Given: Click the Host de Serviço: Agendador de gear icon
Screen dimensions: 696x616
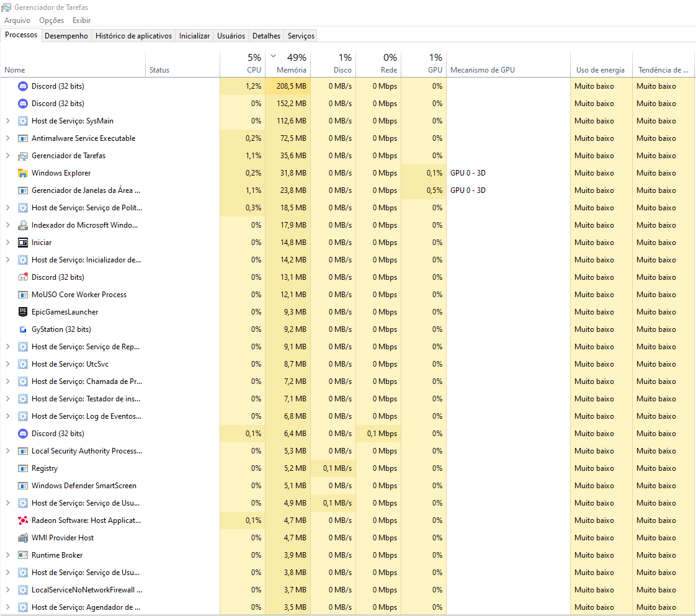Looking at the screenshot, I should 22,607.
